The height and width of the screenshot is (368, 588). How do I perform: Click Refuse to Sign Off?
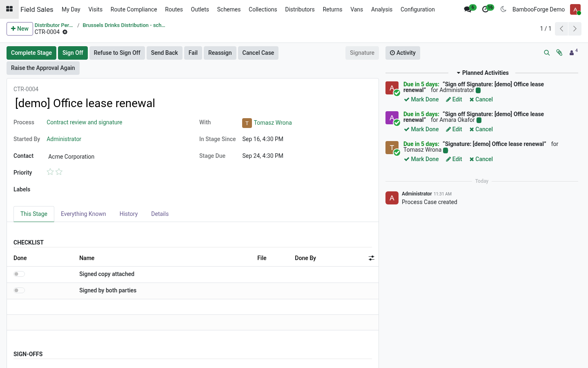(117, 53)
